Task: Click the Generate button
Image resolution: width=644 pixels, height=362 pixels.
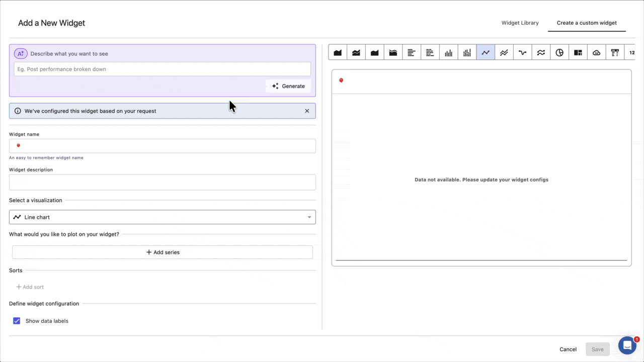Action: click(x=288, y=86)
